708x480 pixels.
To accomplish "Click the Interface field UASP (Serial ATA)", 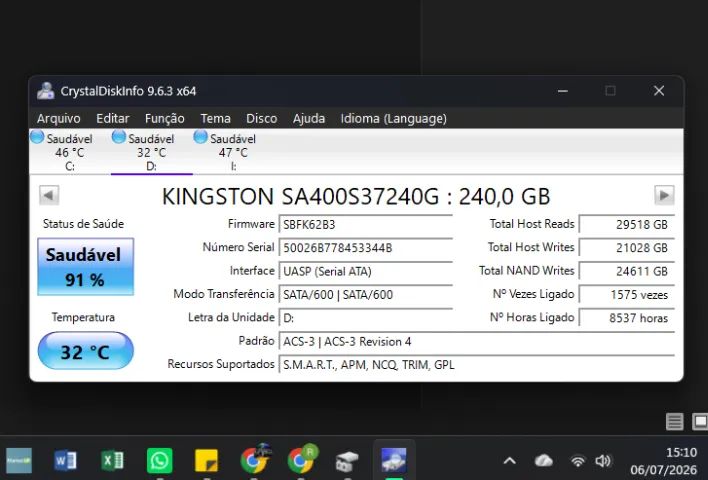I will pyautogui.click(x=366, y=271).
